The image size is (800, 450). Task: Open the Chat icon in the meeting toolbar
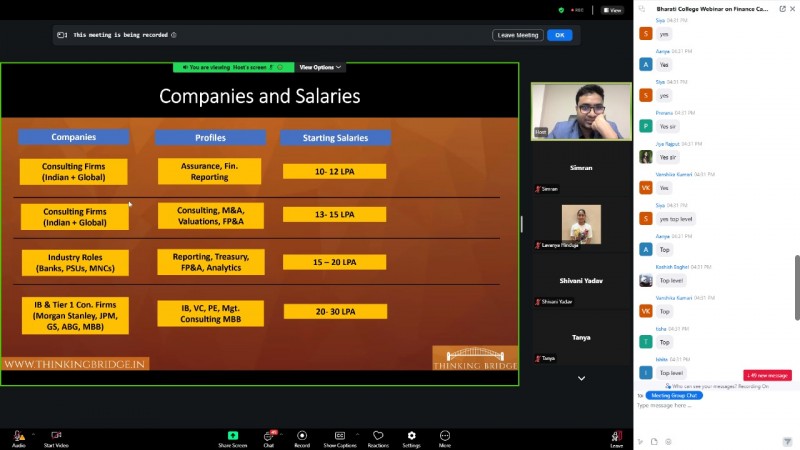point(268,436)
